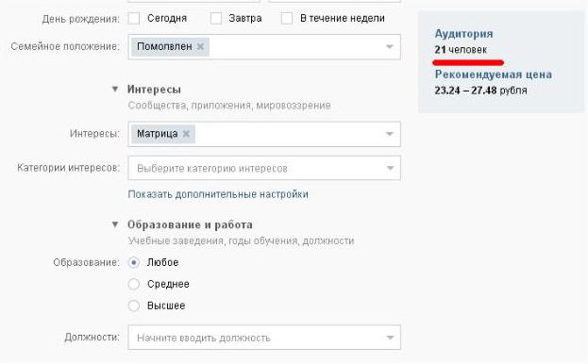The height and width of the screenshot is (364, 588).
Task: Open the Интересы dropdown arrow
Action: pos(389,134)
